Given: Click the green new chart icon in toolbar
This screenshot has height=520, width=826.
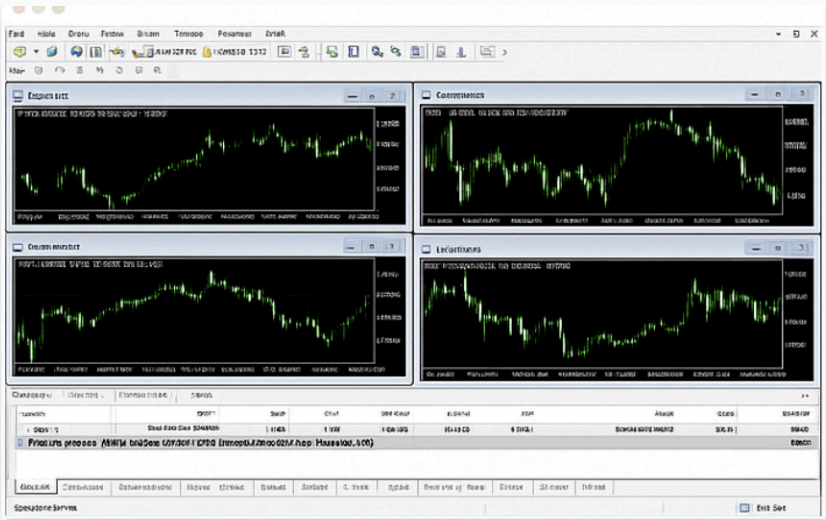Looking at the screenshot, I should (x=19, y=52).
